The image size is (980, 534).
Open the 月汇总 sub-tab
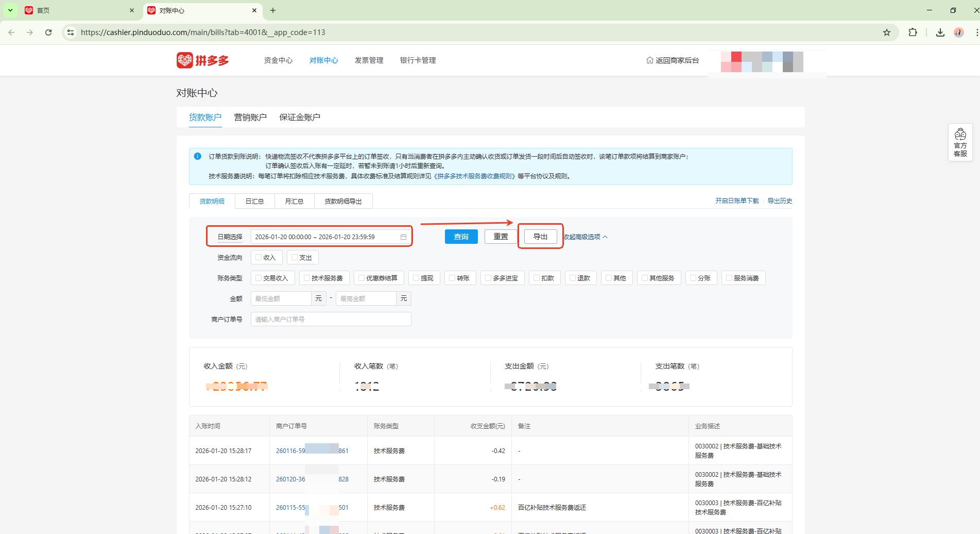[x=294, y=201]
